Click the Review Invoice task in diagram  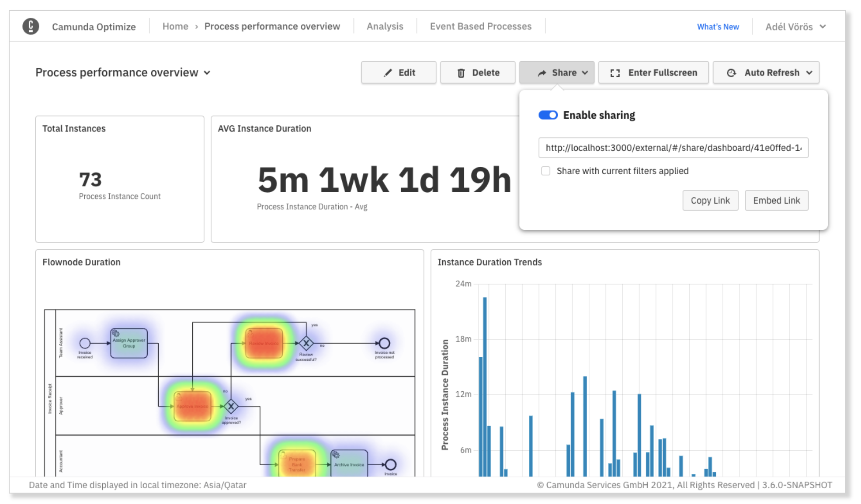(x=264, y=343)
